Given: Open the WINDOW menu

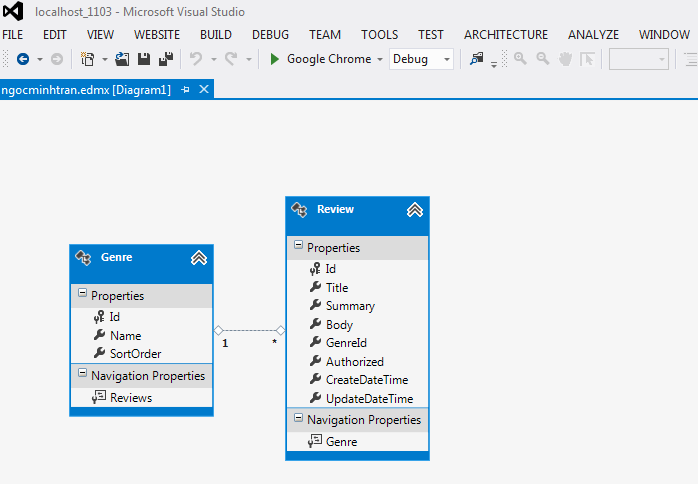Looking at the screenshot, I should [x=664, y=35].
